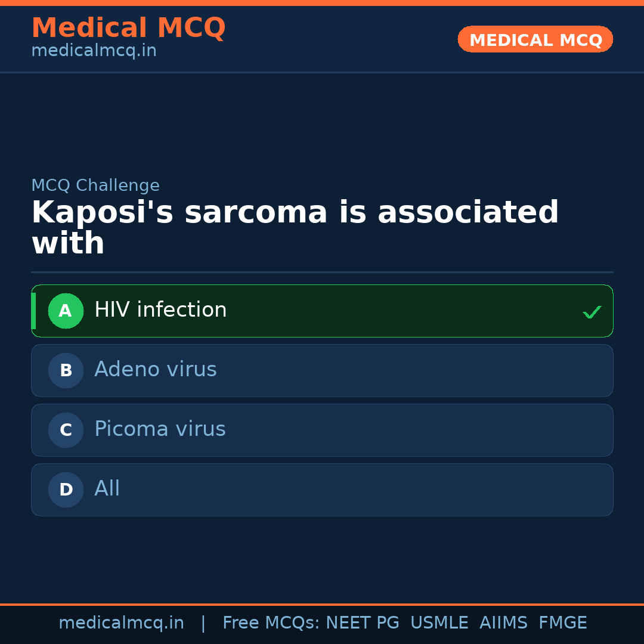Click the green A letter circle
Screen dimensions: 644x644
[66, 311]
